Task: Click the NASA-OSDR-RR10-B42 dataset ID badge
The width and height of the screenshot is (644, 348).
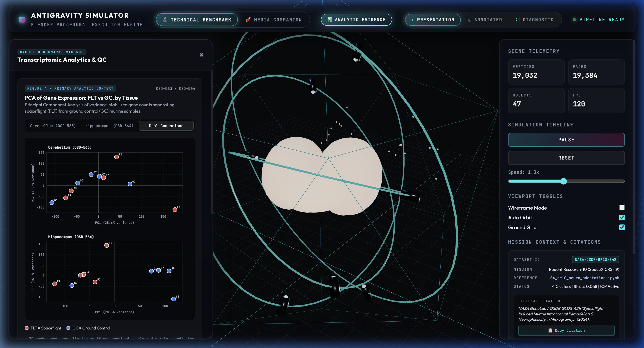Action: 595,259
